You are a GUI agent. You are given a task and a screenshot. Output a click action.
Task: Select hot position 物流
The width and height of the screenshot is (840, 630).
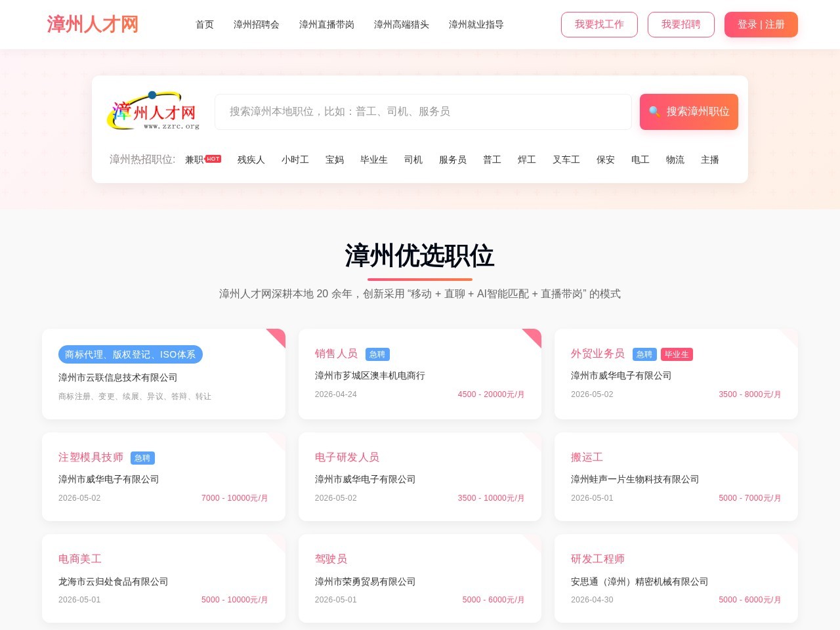pyautogui.click(x=675, y=159)
